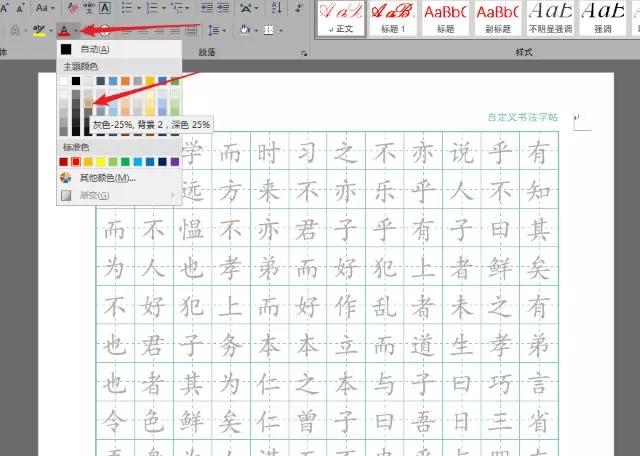Pick the white theme color swatch
The image size is (640, 456).
pos(64,81)
